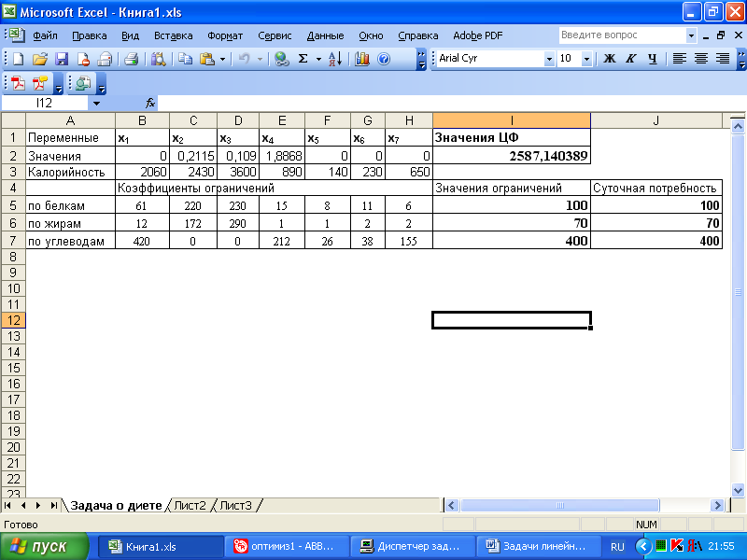The image size is (747, 560).
Task: Switch to the Лист3 sheet tab
Action: point(235,505)
